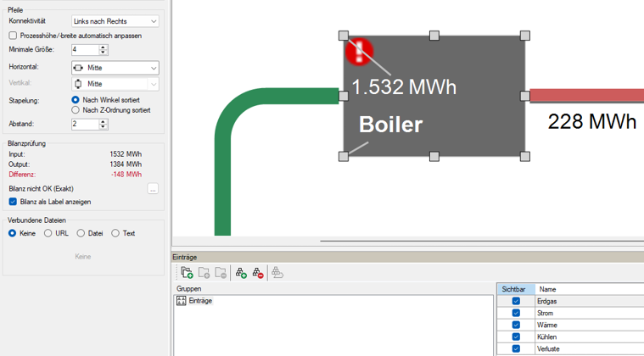The height and width of the screenshot is (356, 644).
Task: Choose URL for Verbundene Dateien
Action: pos(48,233)
